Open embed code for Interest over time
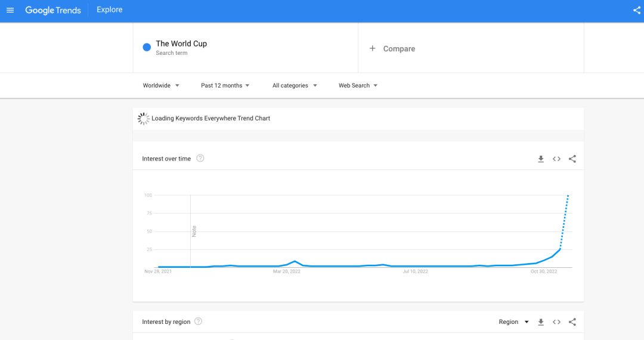This screenshot has height=340, width=644. pos(556,159)
